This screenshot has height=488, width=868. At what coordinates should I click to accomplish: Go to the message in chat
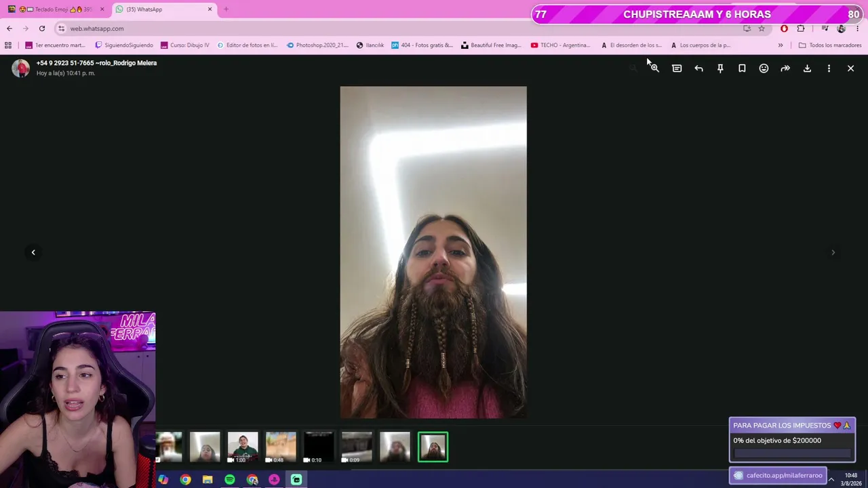click(677, 68)
